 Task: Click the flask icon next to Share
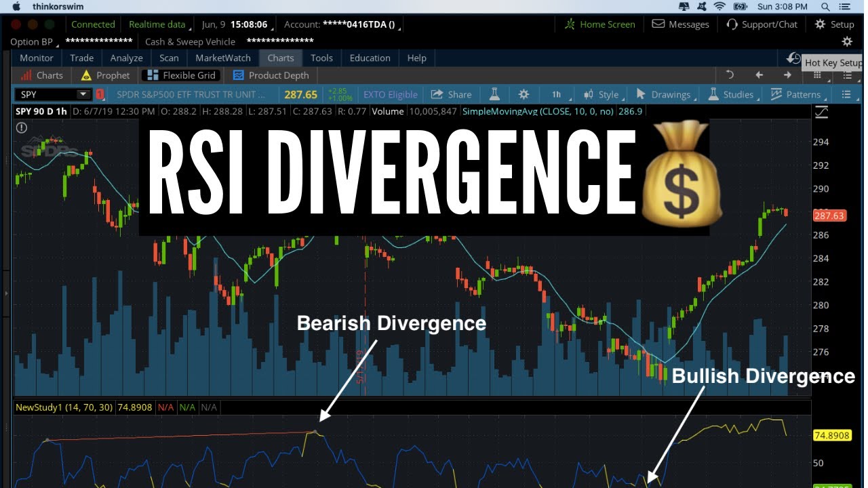point(495,94)
